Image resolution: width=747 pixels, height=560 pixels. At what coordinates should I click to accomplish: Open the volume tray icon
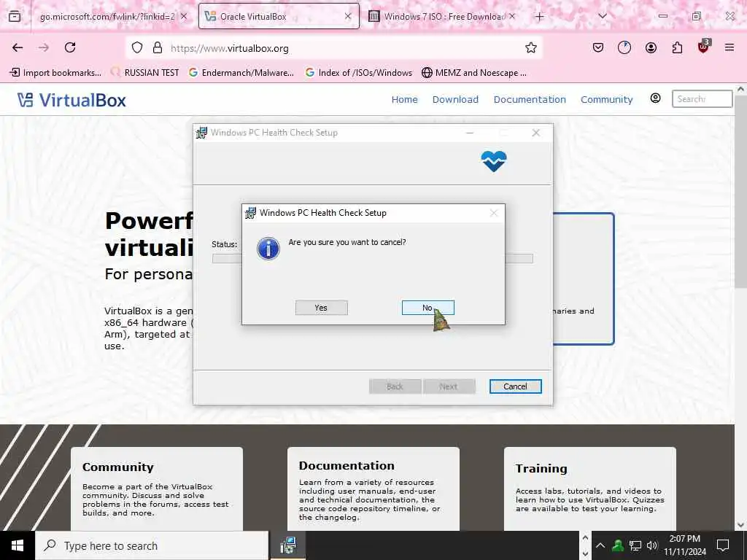coord(652,545)
